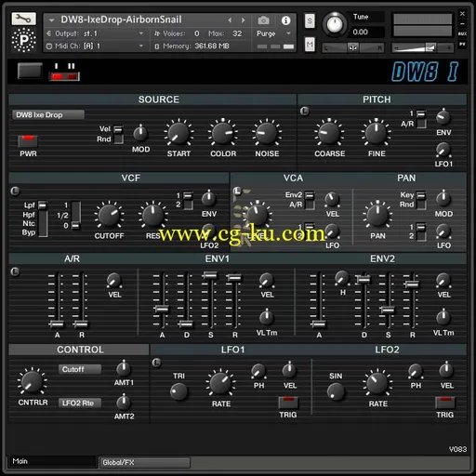Click the RES knob
The width and height of the screenshot is (476, 476).
pyautogui.click(x=152, y=216)
